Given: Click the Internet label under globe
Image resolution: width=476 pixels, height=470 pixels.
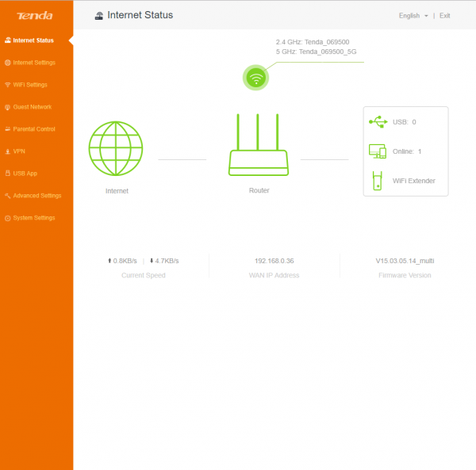Looking at the screenshot, I should (x=117, y=191).
